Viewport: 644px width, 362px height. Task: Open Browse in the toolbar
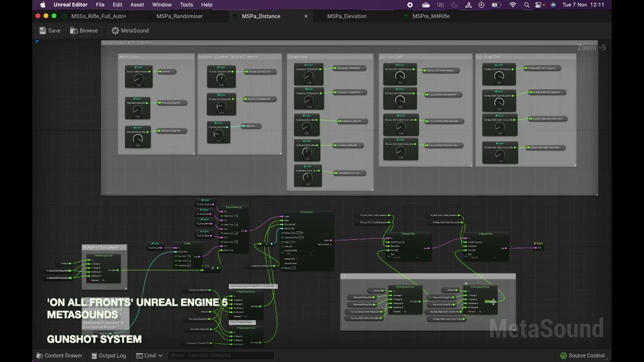click(84, 31)
